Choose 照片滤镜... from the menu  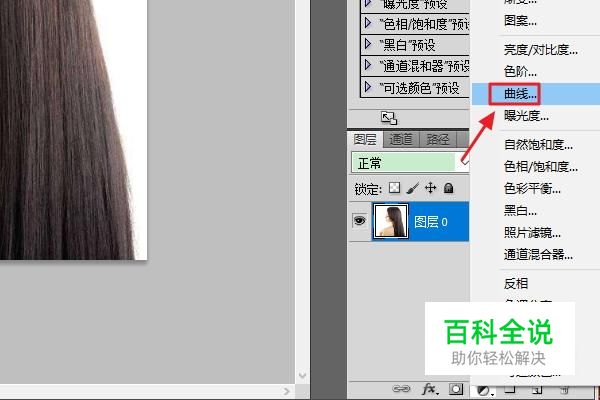pos(532,232)
